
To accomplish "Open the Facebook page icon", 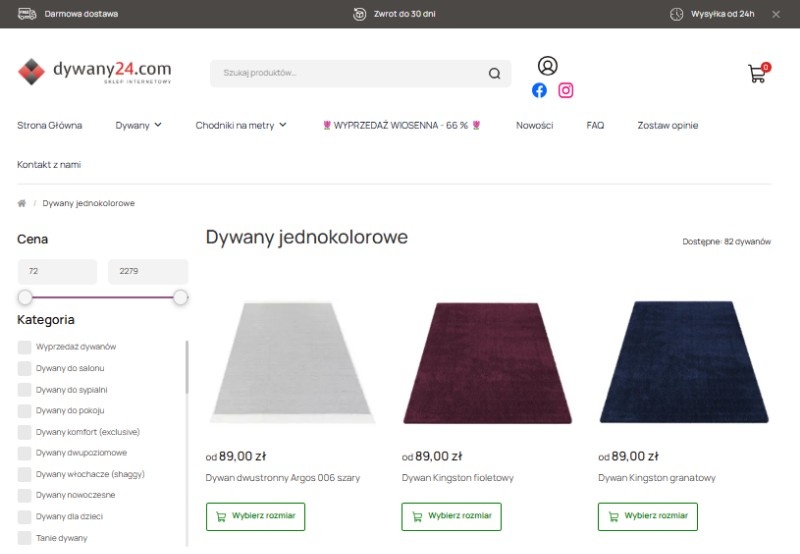I will click(539, 90).
